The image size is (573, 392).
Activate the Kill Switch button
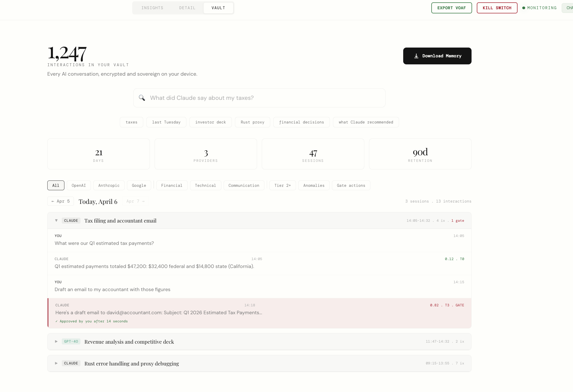coord(497,8)
